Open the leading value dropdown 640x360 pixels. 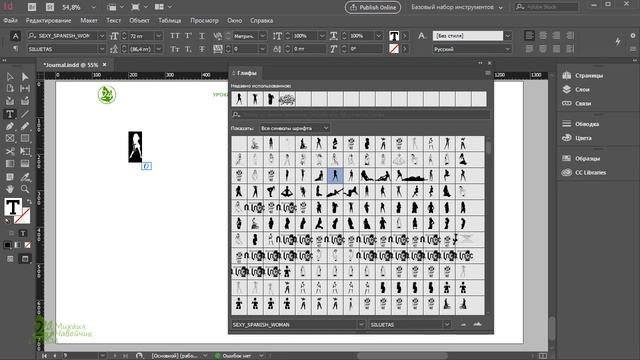[x=159, y=49]
